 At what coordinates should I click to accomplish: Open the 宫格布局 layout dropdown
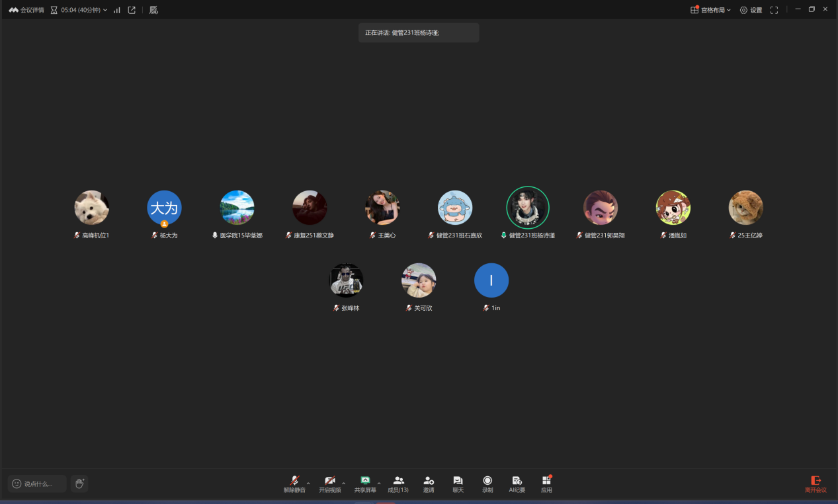coord(711,10)
